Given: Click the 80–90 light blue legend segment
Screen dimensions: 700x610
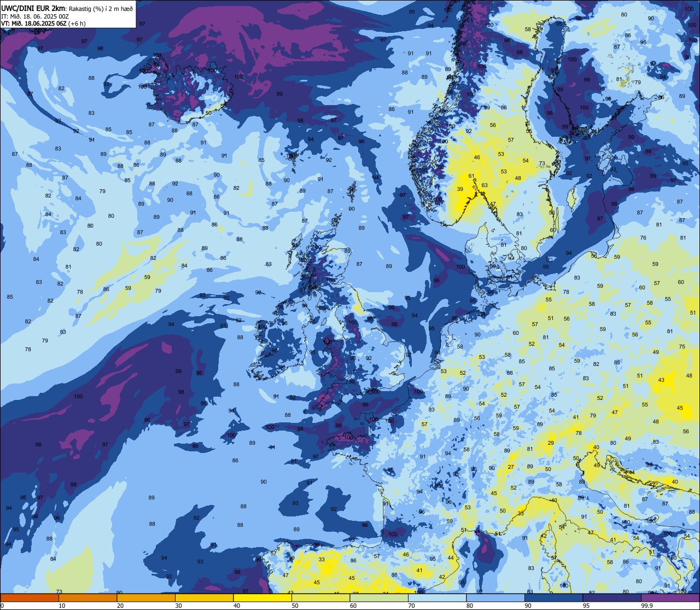Looking at the screenshot, I should (495, 598).
